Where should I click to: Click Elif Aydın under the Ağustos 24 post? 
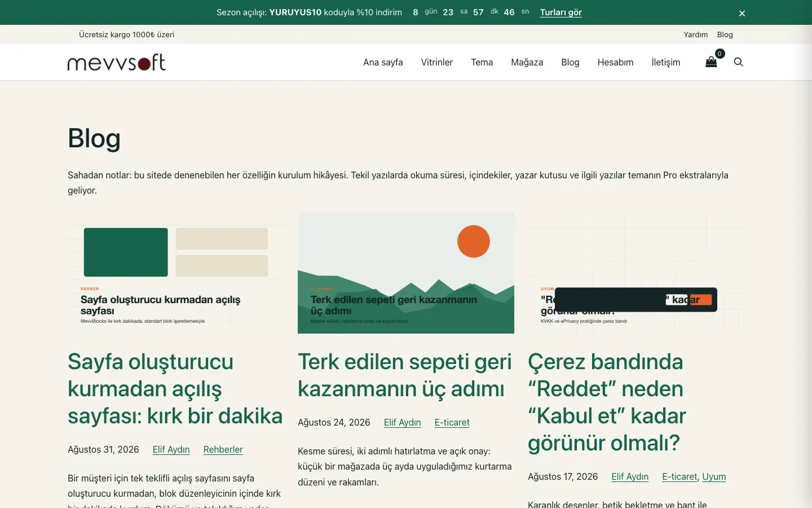coord(402,422)
